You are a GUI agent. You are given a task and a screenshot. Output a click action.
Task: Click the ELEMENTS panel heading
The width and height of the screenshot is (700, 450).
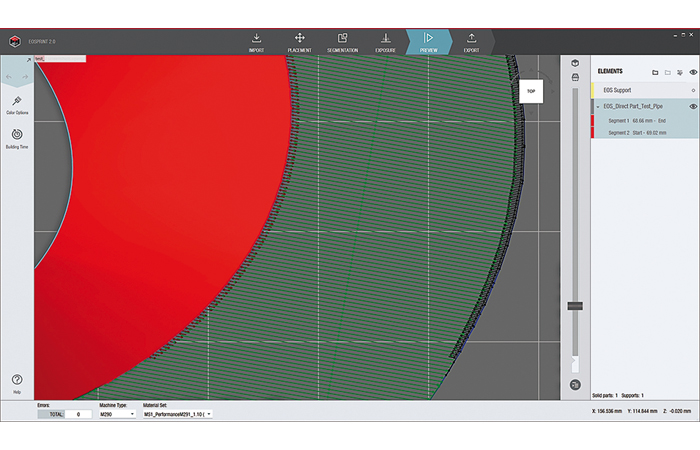(610, 71)
